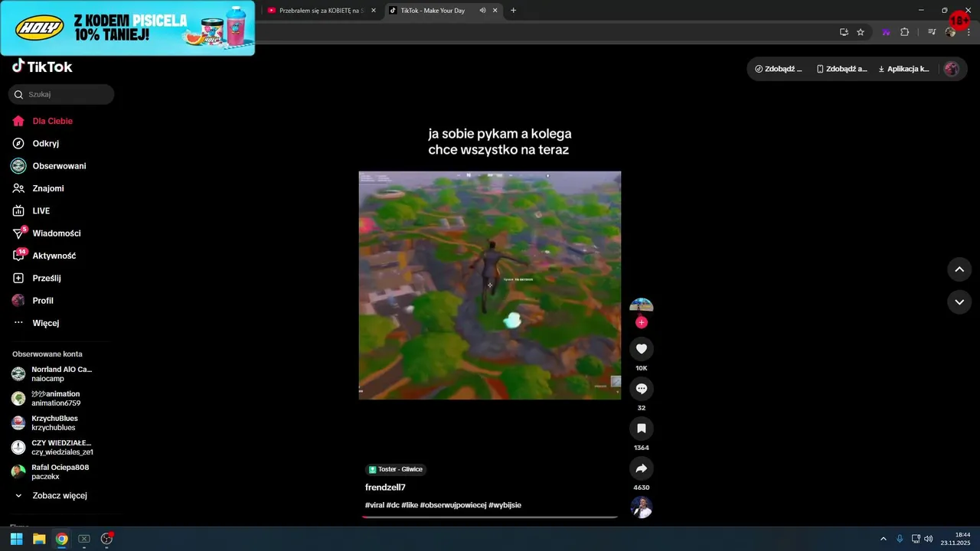Image resolution: width=980 pixels, height=551 pixels.
Task: Open the #viral hashtag
Action: pyautogui.click(x=374, y=505)
